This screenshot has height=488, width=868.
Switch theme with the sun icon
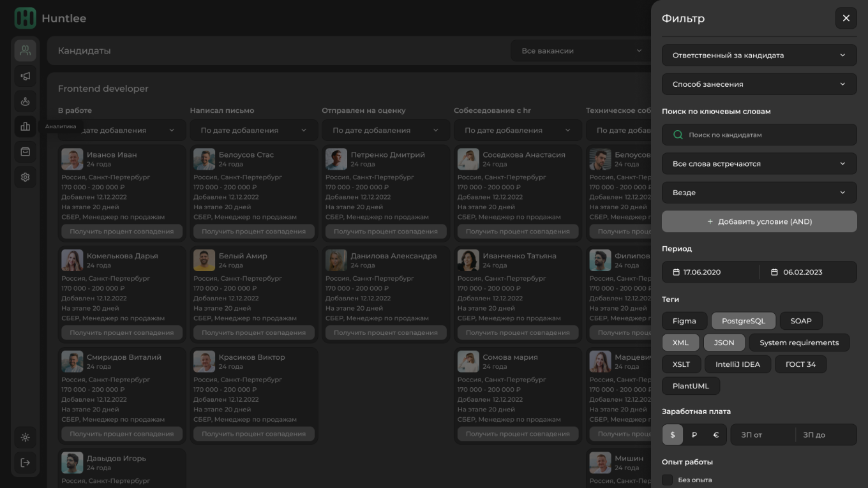pyautogui.click(x=26, y=438)
